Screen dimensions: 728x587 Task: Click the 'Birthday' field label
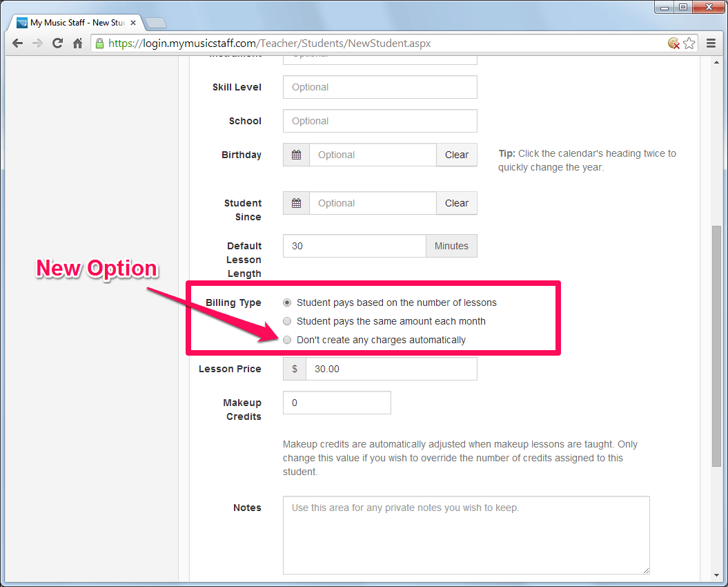(242, 155)
